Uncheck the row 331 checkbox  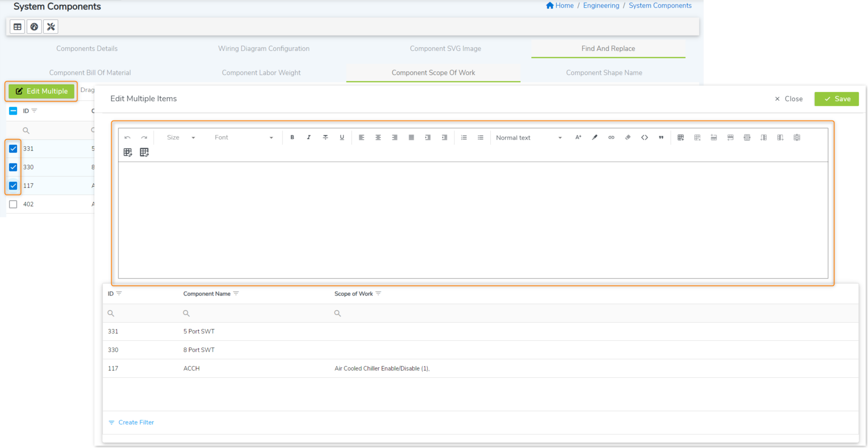point(13,149)
